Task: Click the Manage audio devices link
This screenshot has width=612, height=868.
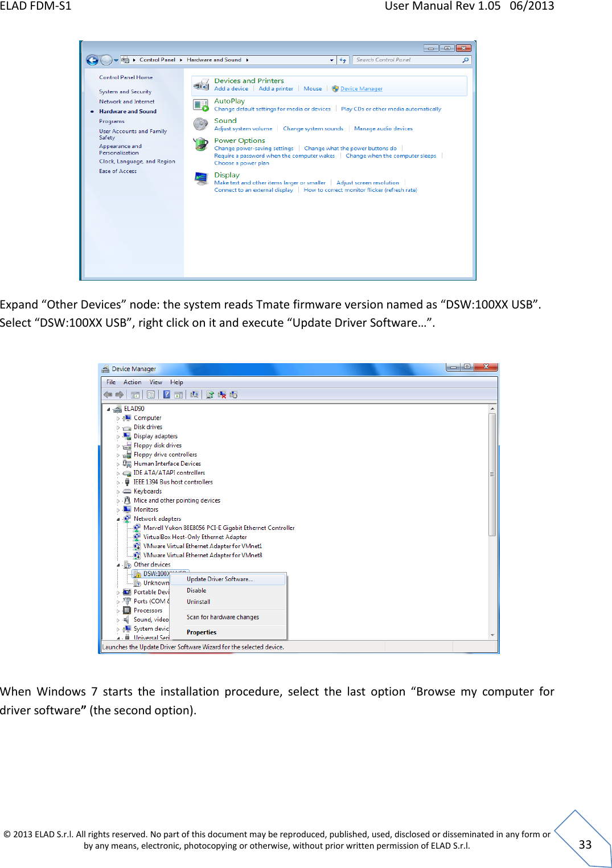Action: tap(383, 129)
